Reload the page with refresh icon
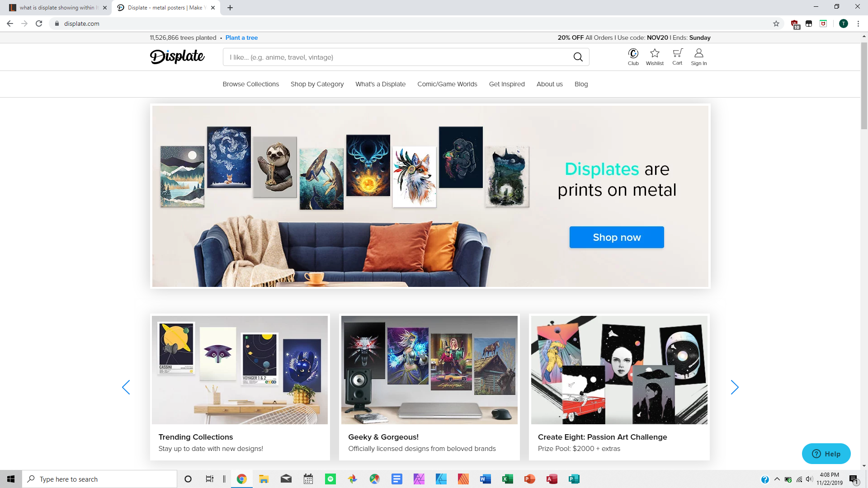The width and height of the screenshot is (868, 488). click(x=39, y=23)
